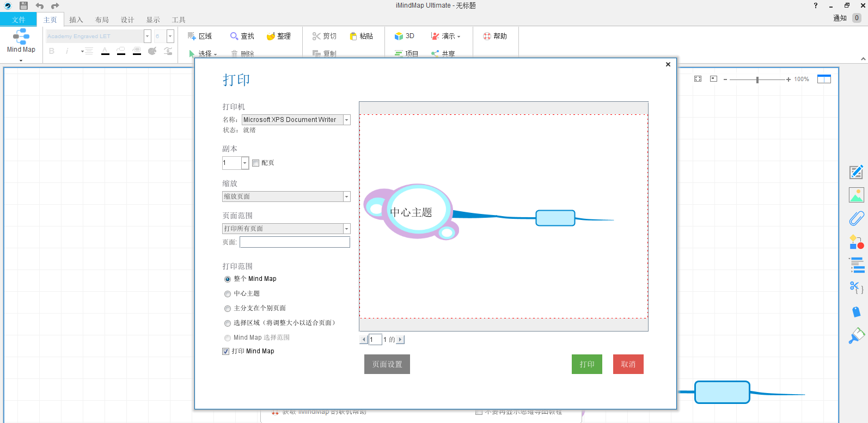Open the 缩放页面 scaling dropdown
The image size is (868, 423).
tap(346, 197)
